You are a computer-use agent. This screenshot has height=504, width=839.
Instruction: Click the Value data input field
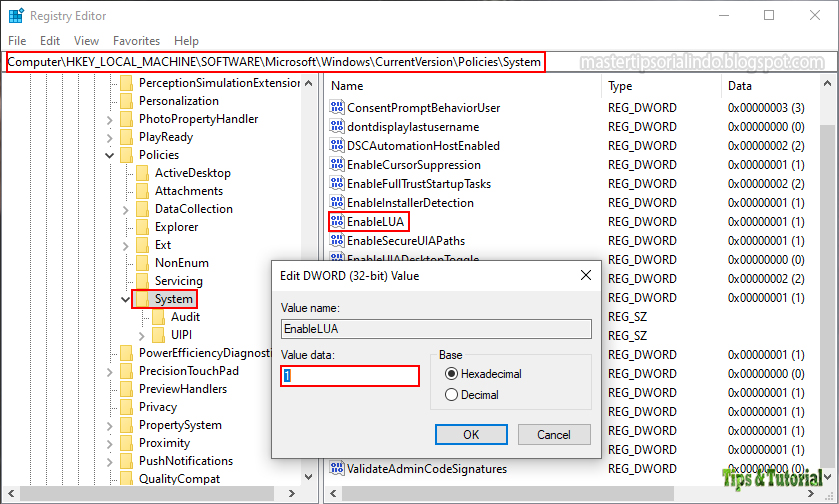click(350, 376)
